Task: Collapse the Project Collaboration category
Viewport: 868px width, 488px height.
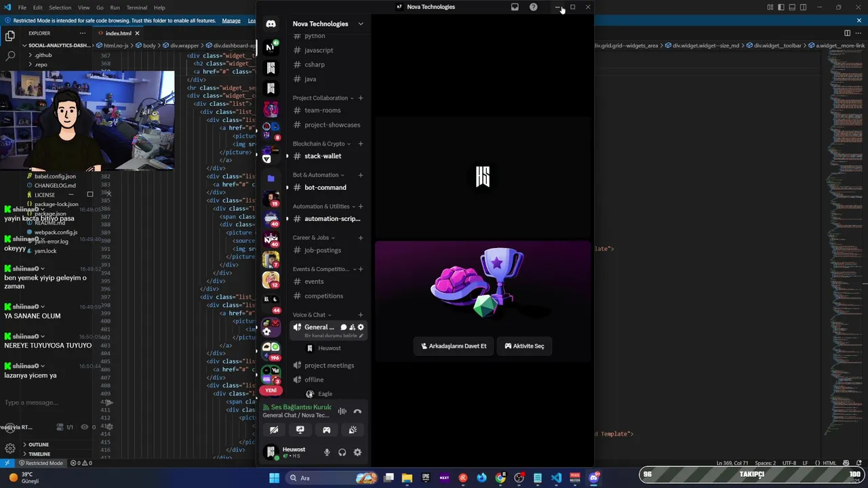Action: click(321, 98)
